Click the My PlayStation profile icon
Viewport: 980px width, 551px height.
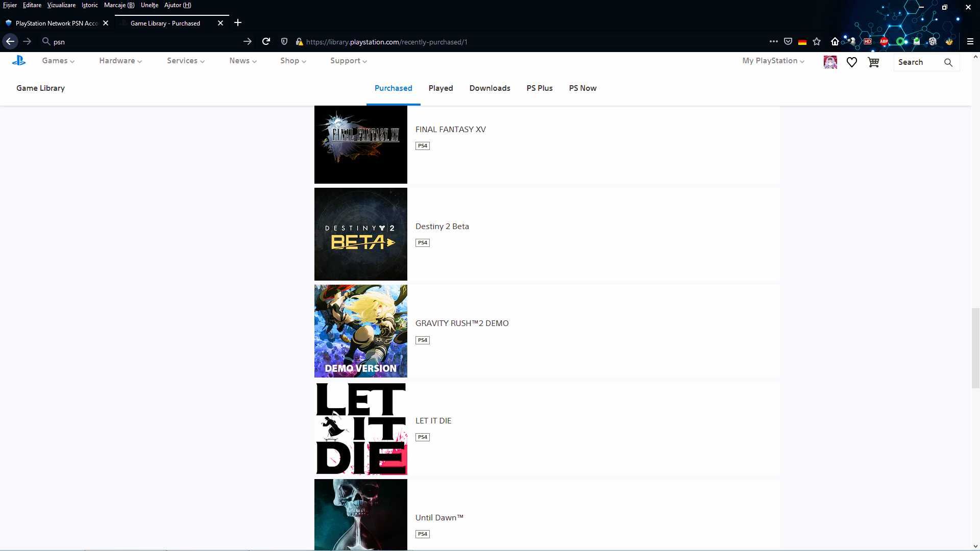[x=829, y=62]
